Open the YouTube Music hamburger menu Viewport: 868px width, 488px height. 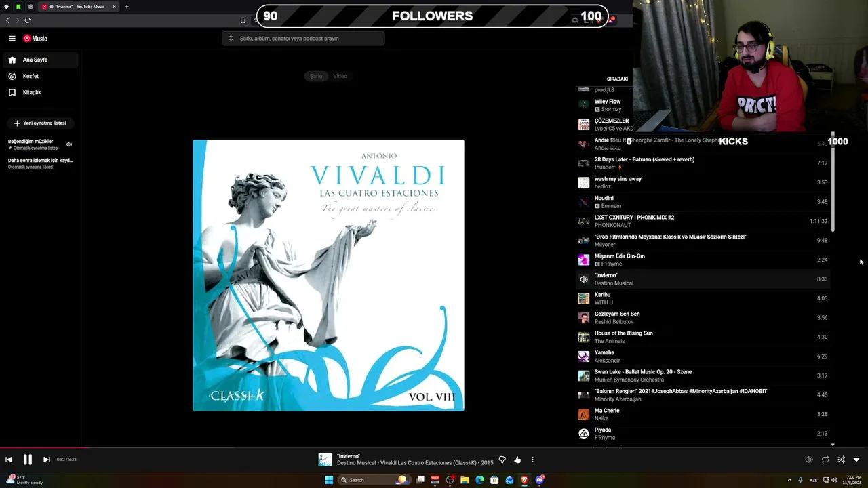[12, 39]
